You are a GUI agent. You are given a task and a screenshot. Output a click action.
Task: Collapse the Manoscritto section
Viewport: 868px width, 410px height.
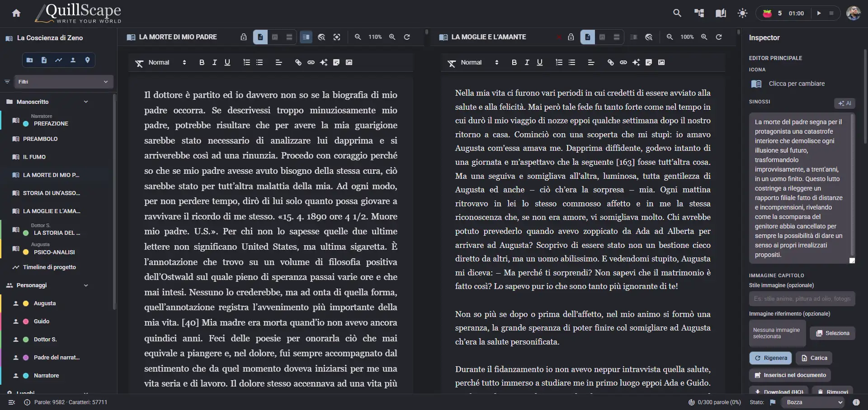(x=86, y=102)
